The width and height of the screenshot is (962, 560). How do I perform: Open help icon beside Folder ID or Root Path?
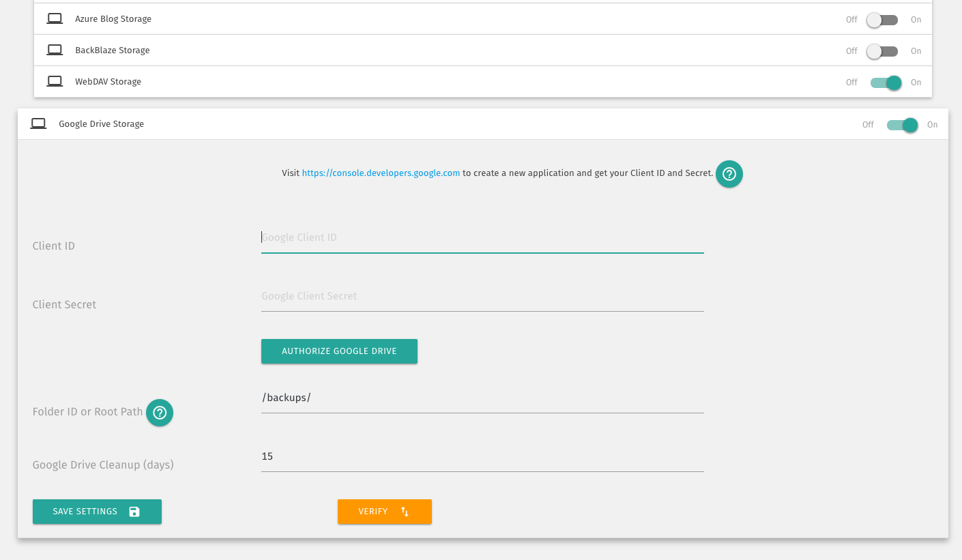pos(160,413)
